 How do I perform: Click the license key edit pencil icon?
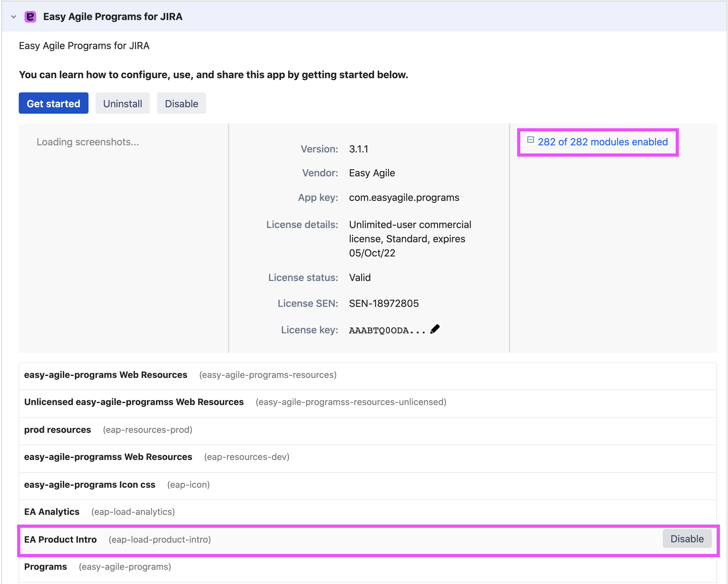coord(435,329)
